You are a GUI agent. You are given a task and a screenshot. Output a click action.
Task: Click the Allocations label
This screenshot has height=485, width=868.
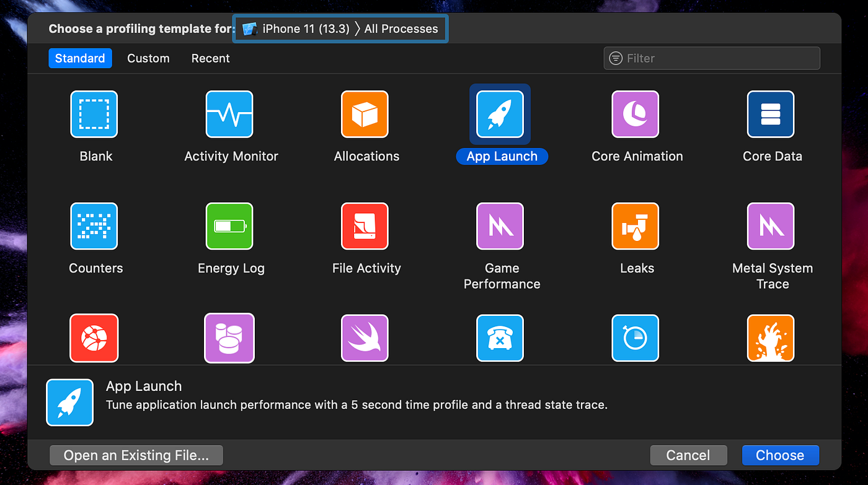366,156
